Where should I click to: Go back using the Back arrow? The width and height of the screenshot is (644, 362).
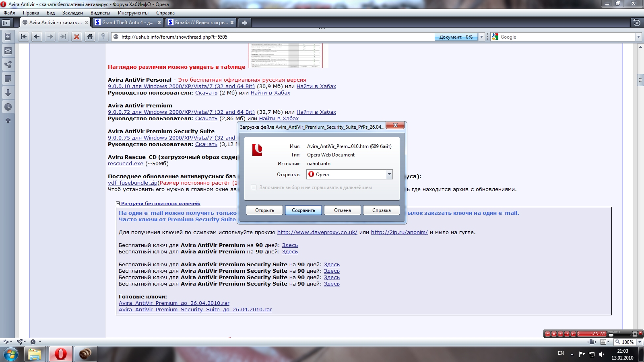pos(37,37)
